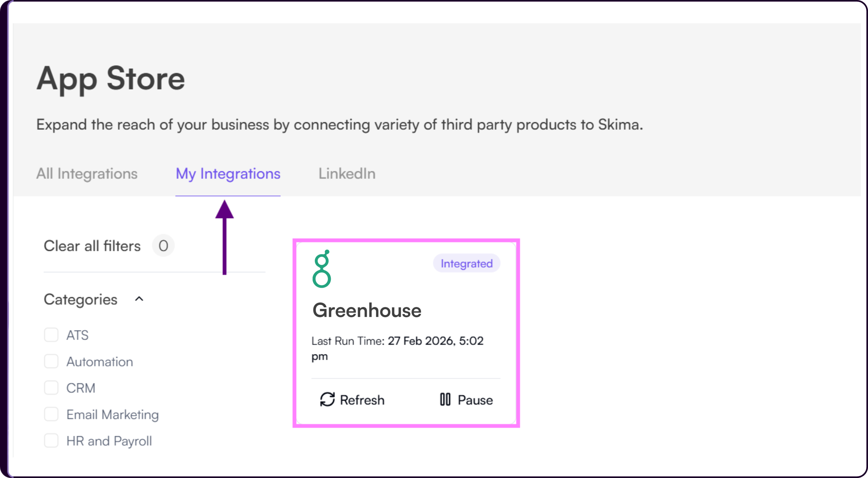Click Clear all filters

coord(92,246)
